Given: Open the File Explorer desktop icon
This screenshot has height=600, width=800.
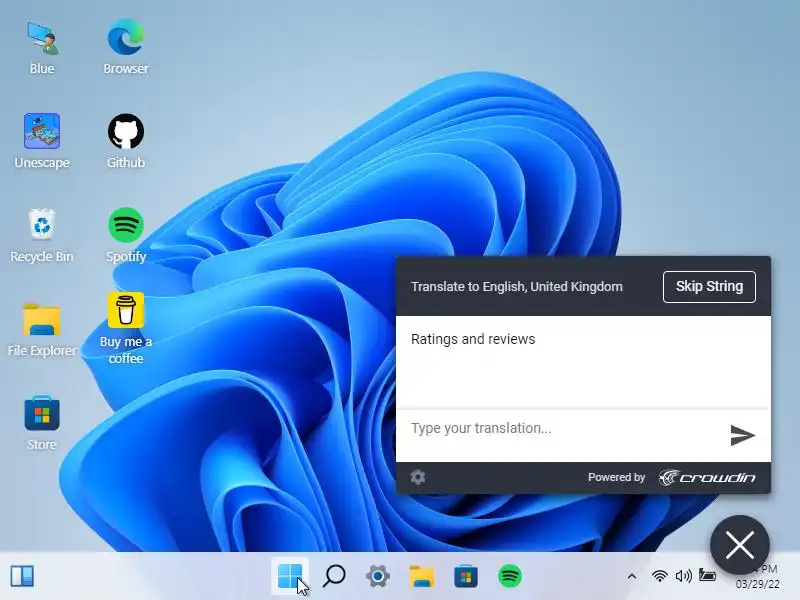Looking at the screenshot, I should (42, 330).
